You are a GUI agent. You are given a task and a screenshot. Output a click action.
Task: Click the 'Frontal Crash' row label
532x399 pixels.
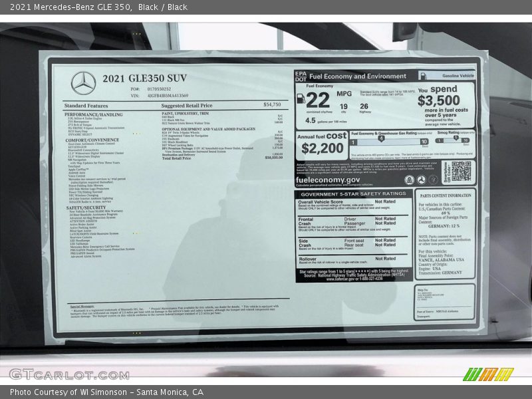305,221
